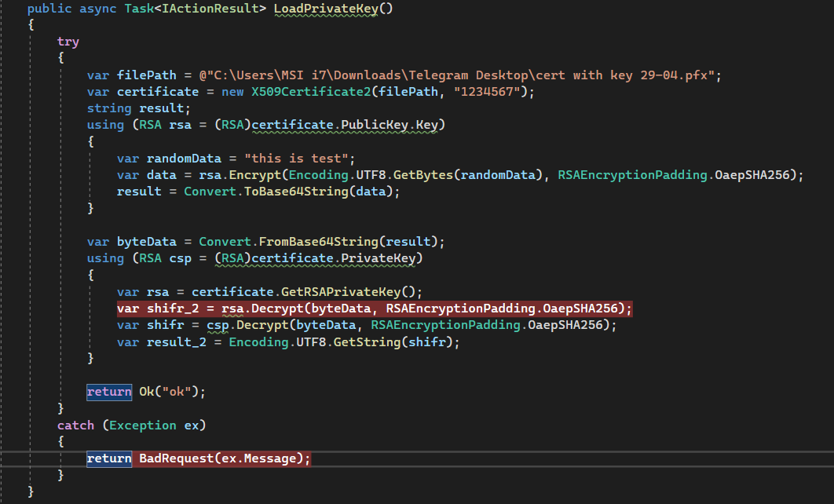Click the try keyword
Viewport: 834px width, 504px height.
coord(68,42)
